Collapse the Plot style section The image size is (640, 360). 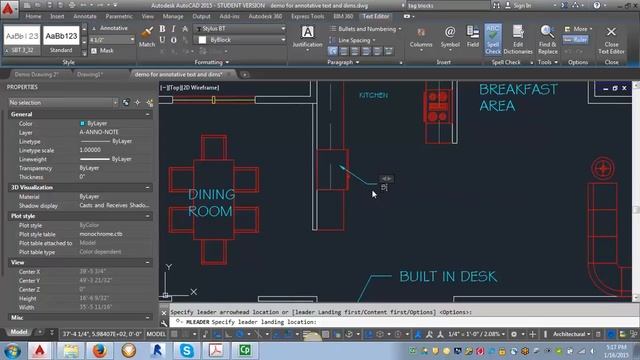click(147, 216)
